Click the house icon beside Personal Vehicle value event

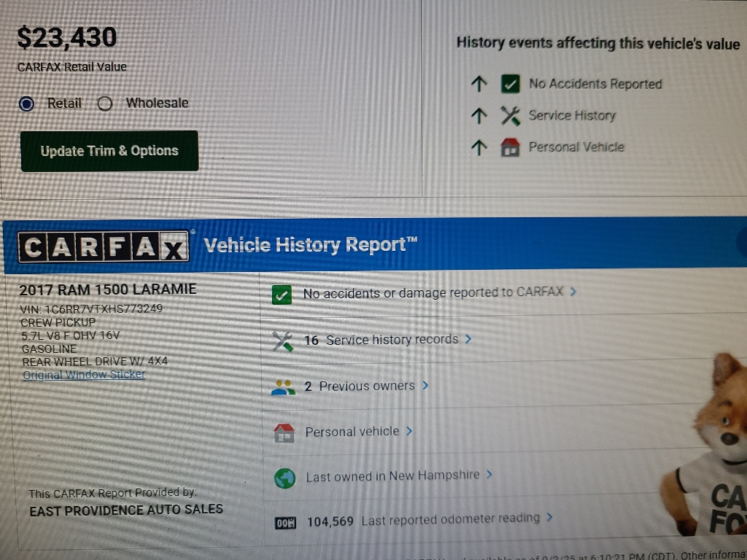(510, 147)
